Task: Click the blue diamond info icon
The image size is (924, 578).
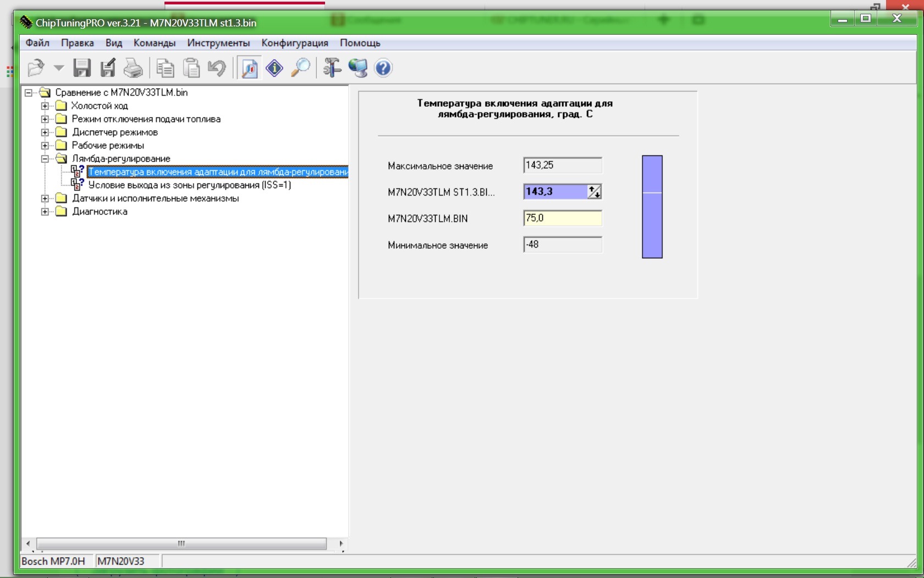Action: [x=274, y=68]
